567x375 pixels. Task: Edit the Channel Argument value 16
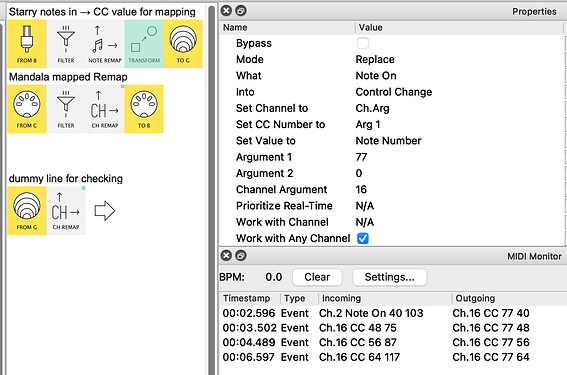coord(361,189)
